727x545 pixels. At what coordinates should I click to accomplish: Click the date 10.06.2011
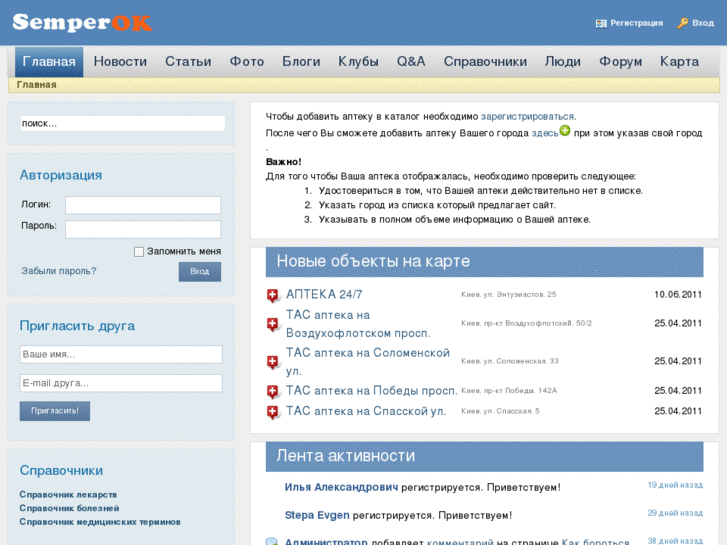point(678,295)
